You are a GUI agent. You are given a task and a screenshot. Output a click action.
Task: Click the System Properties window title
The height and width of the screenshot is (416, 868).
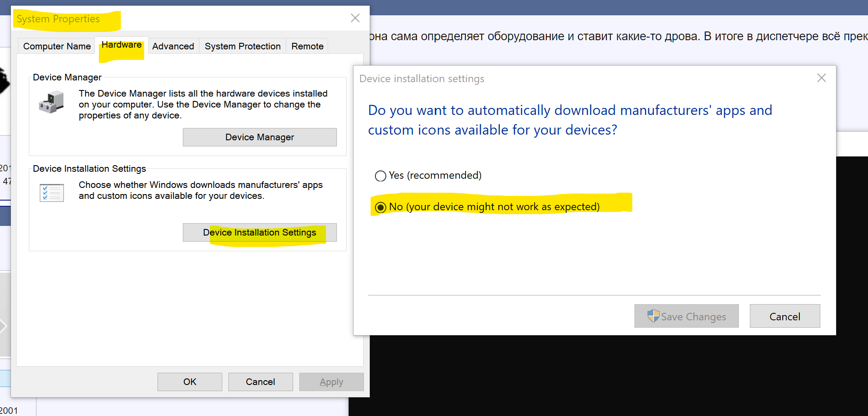pos(58,19)
